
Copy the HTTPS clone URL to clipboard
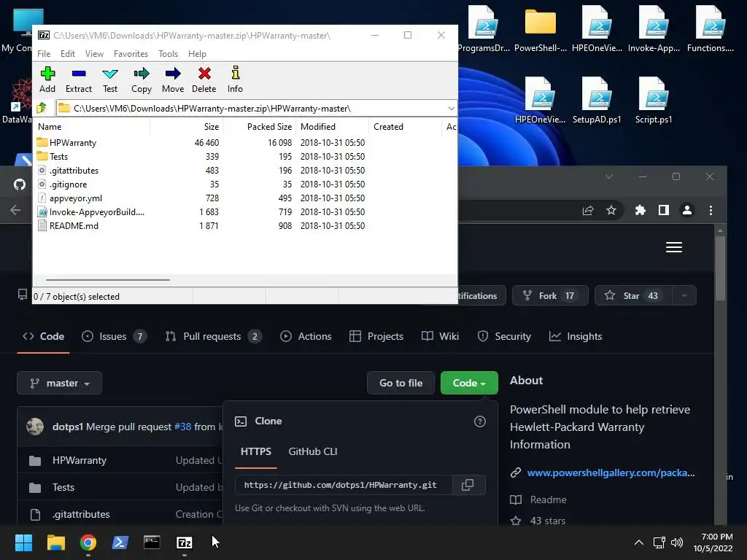(x=468, y=485)
